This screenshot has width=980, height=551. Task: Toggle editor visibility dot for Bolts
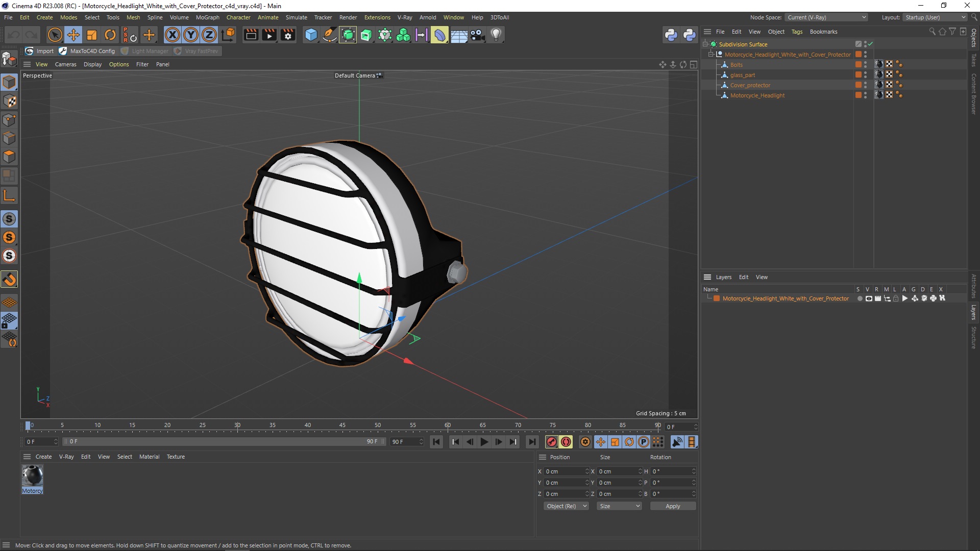(865, 63)
